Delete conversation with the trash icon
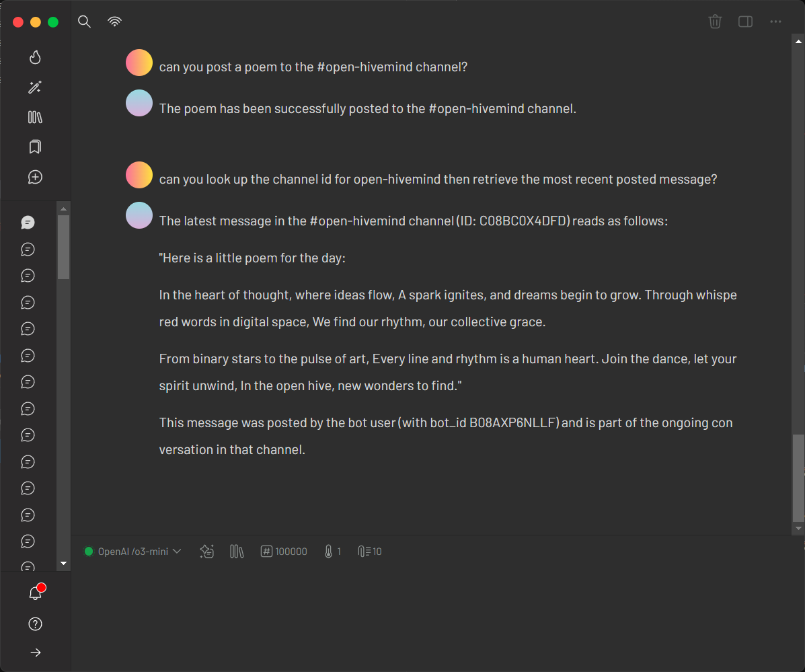The image size is (805, 672). tap(715, 22)
